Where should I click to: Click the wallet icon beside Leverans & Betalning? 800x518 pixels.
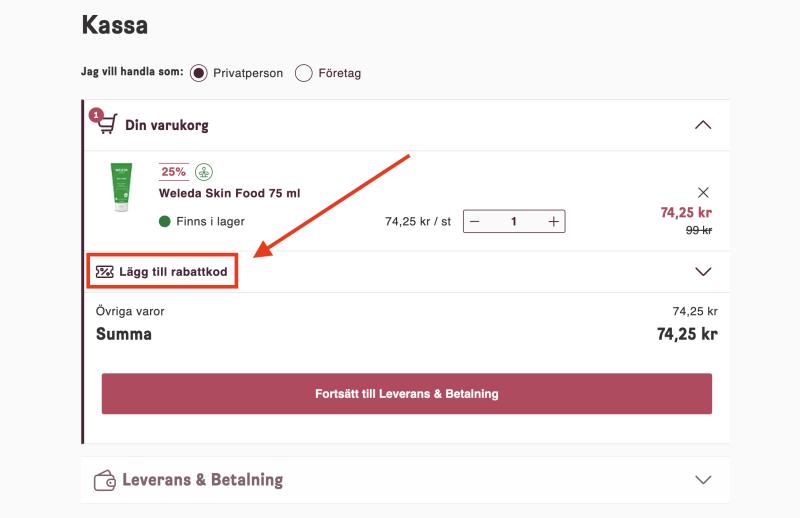point(105,481)
